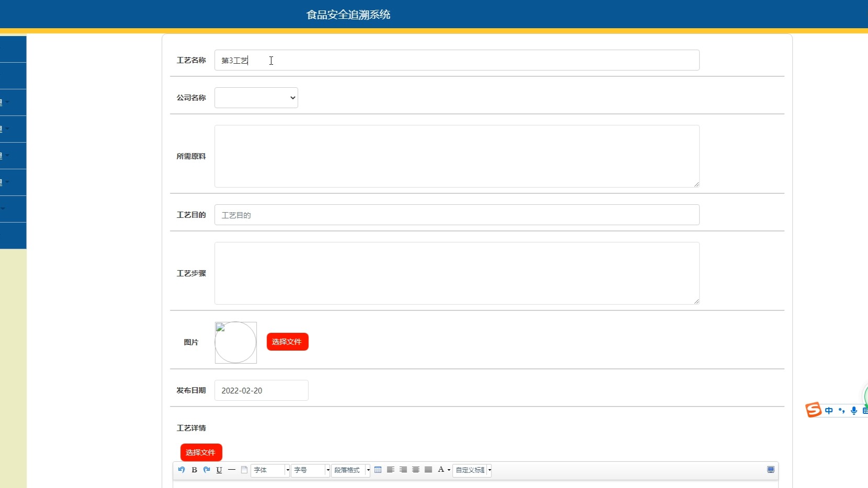This screenshot has width=868, height=488.
Task: Open the 段落格式 paragraph format dropdown
Action: [349, 469]
